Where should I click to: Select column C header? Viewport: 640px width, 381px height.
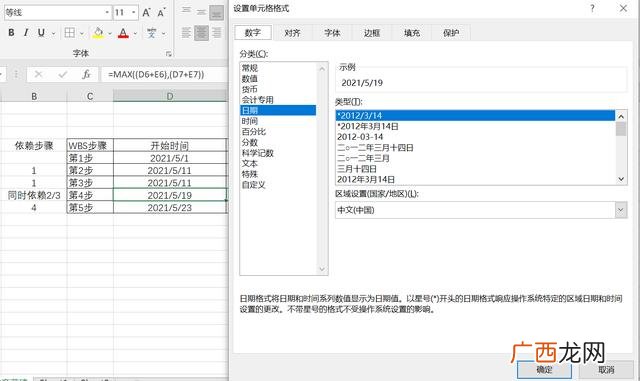(90, 96)
